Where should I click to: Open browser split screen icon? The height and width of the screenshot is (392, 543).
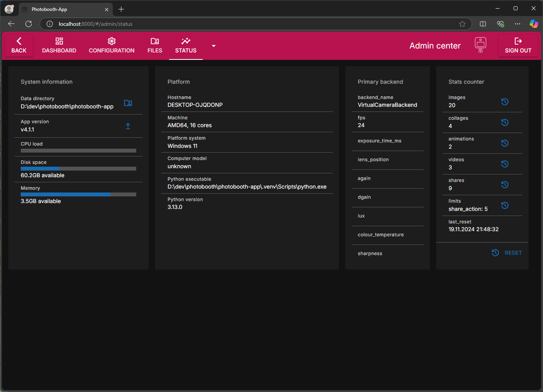483,24
